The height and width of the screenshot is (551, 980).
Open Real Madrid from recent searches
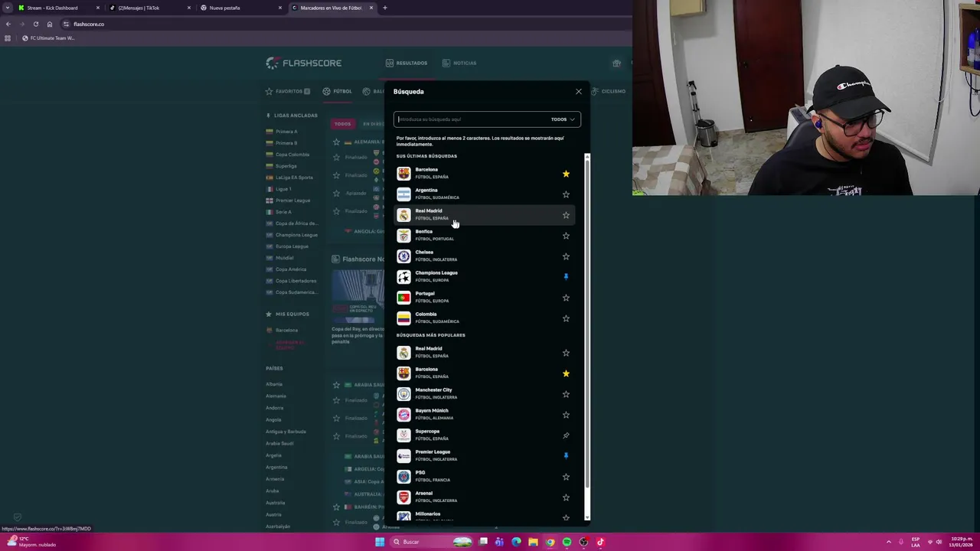click(484, 215)
